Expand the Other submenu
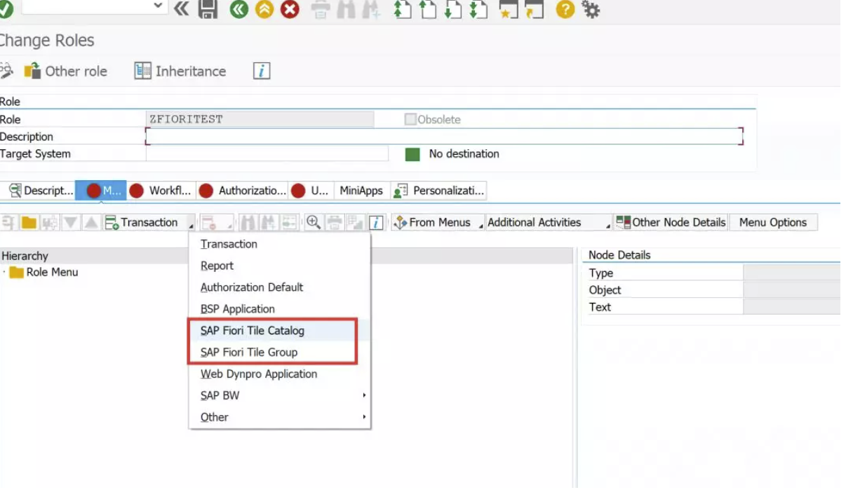 click(x=279, y=418)
